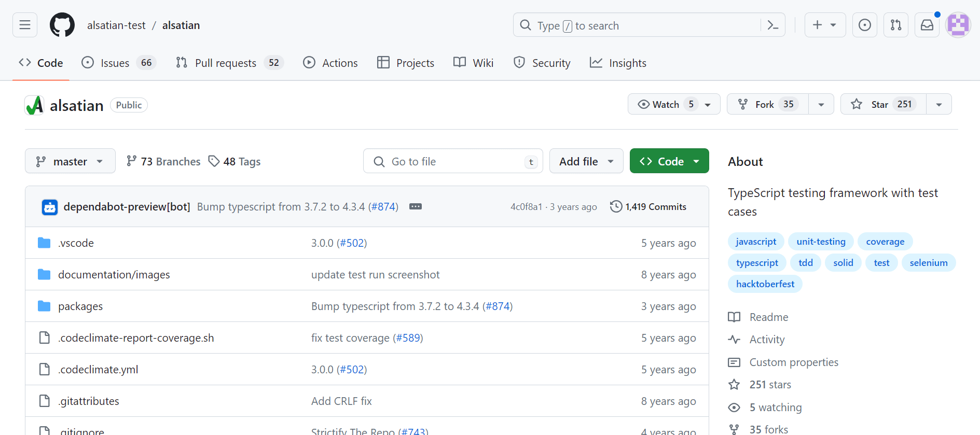Open the pull requests icon in header

point(896,25)
